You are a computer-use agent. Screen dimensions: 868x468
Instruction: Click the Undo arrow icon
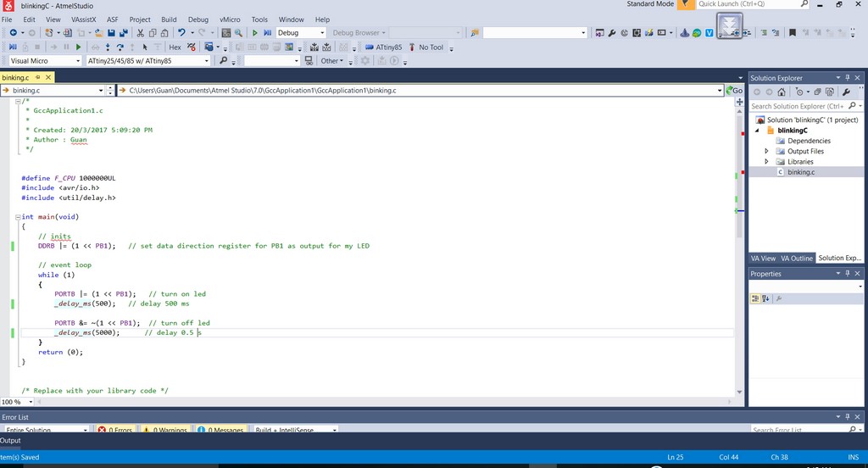(181, 33)
